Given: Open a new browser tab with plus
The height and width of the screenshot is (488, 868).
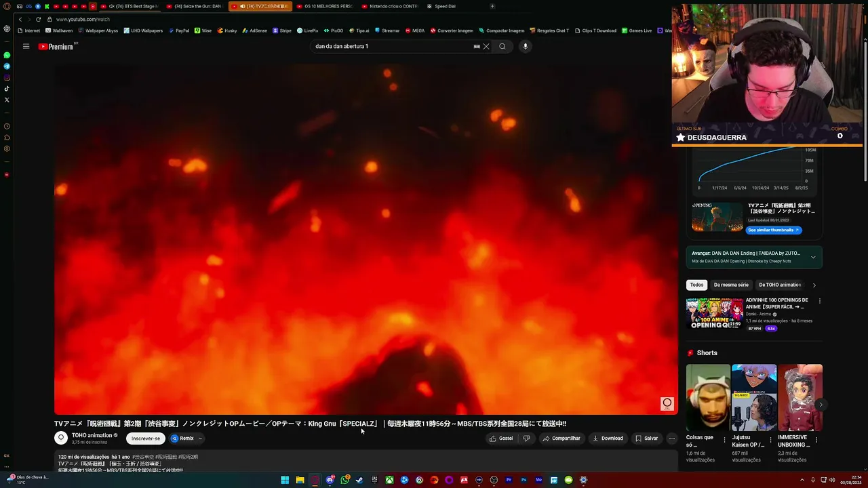Looking at the screenshot, I should [492, 6].
